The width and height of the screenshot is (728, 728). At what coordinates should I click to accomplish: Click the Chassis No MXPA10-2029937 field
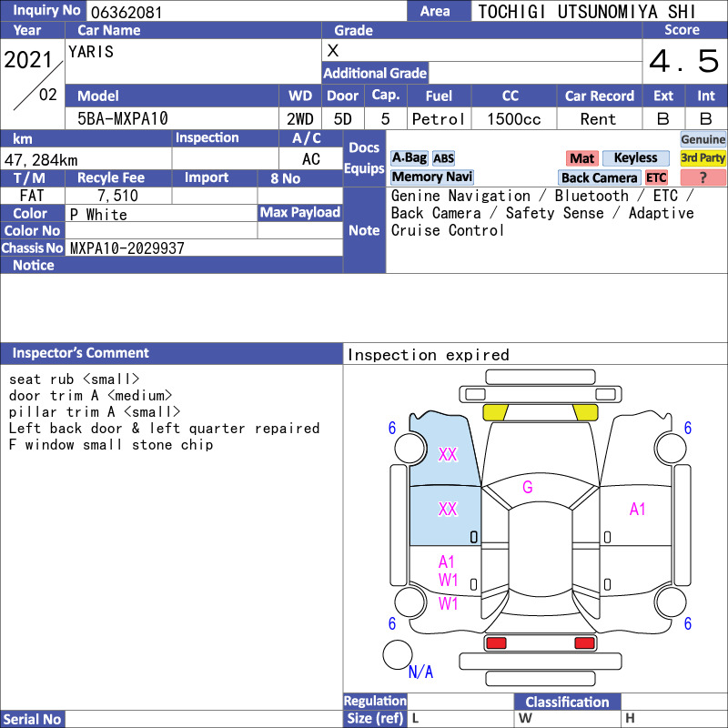pyautogui.click(x=204, y=248)
